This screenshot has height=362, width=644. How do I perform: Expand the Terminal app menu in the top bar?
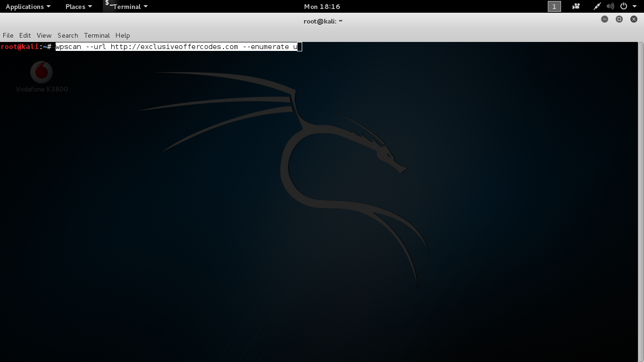click(126, 7)
